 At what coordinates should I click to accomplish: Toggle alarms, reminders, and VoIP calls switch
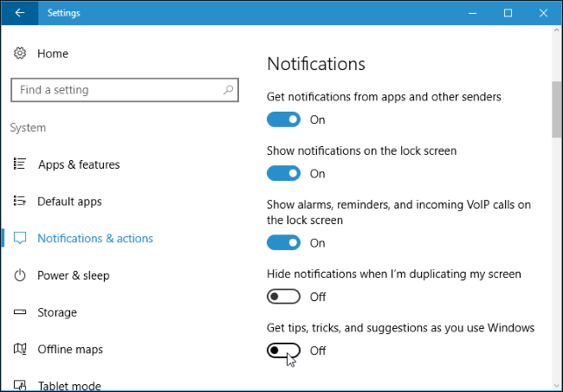283,243
